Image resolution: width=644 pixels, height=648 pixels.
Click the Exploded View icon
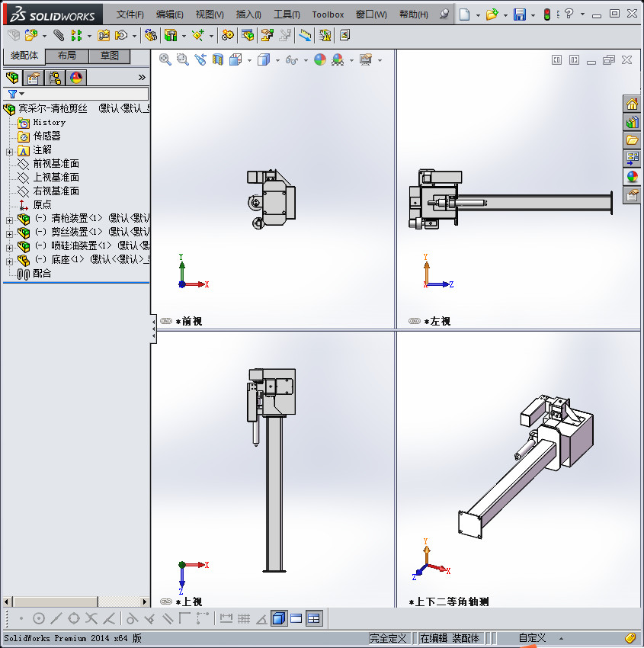coord(268,36)
